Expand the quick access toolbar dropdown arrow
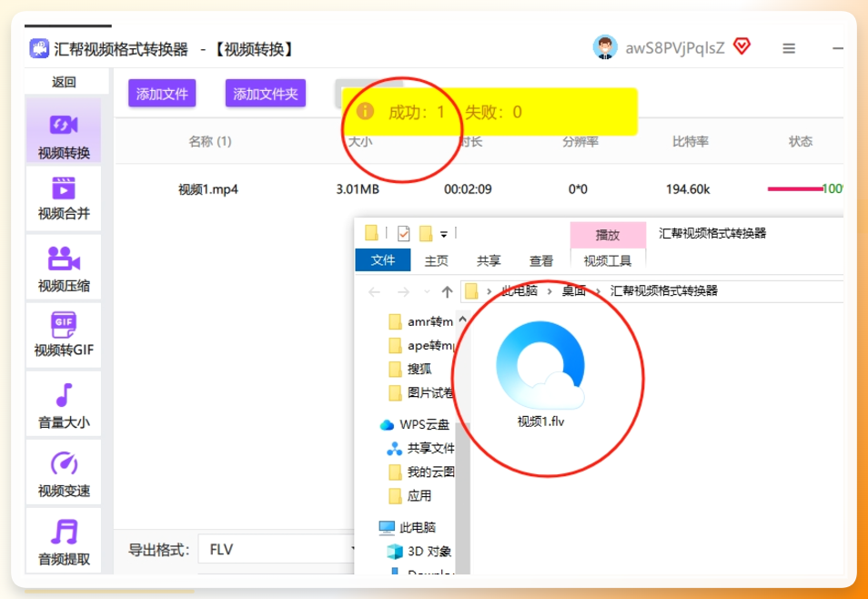 (443, 234)
